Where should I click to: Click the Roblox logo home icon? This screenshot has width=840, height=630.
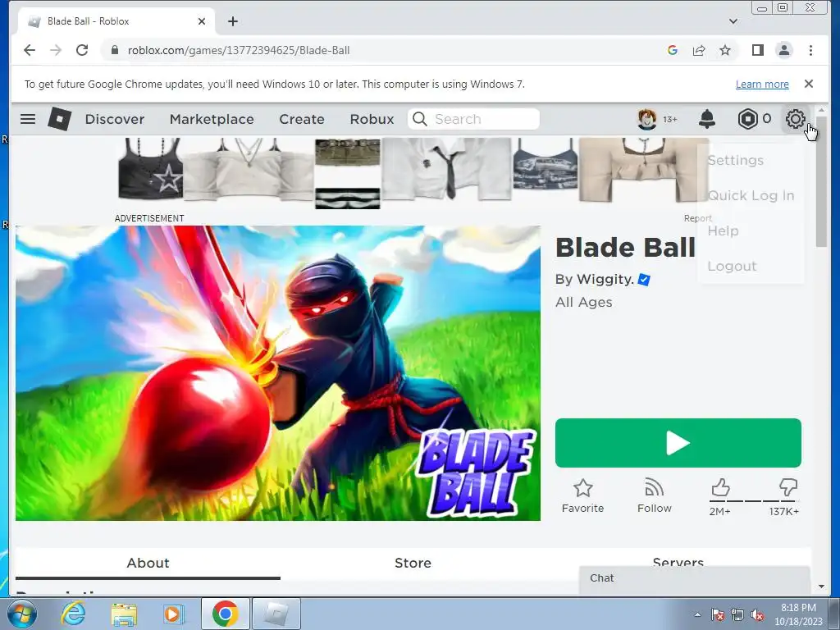[x=59, y=118]
